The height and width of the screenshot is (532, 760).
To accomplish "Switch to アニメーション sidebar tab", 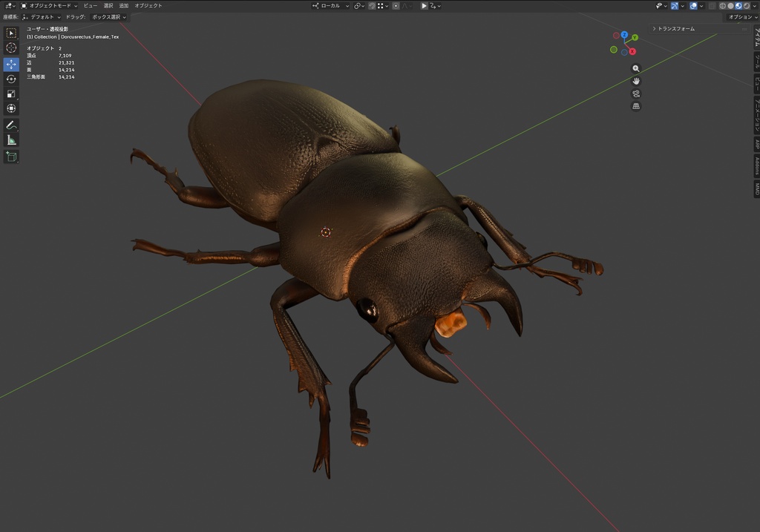I will tap(756, 115).
